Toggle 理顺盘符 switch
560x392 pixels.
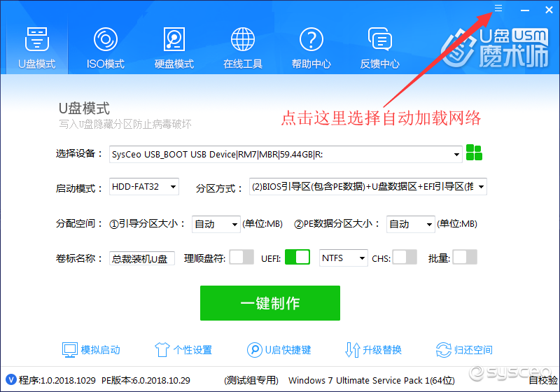click(x=241, y=257)
